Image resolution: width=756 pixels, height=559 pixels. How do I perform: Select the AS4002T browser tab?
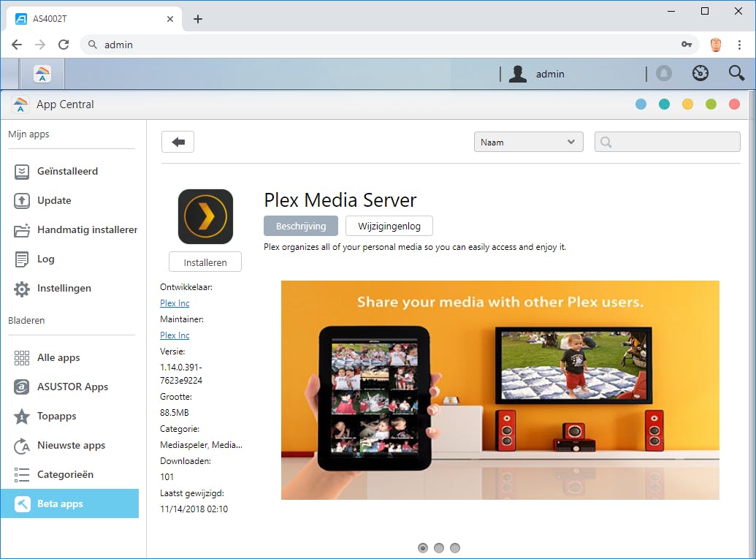click(94, 19)
